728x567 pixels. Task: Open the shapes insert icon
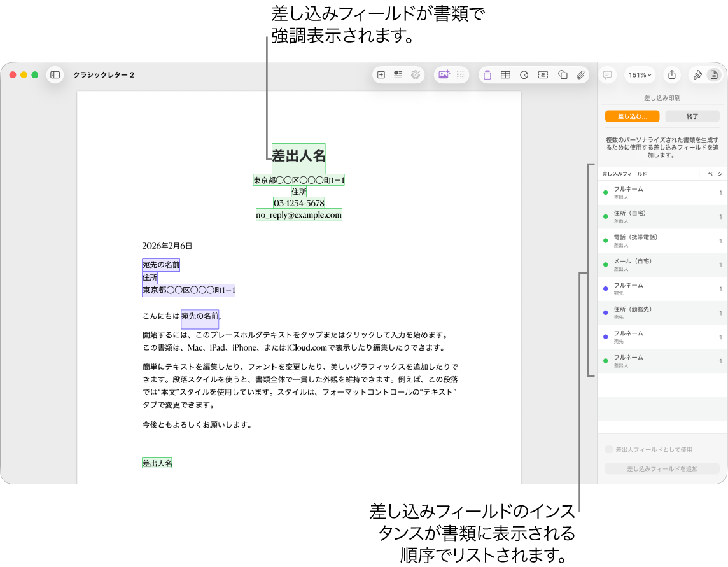563,74
